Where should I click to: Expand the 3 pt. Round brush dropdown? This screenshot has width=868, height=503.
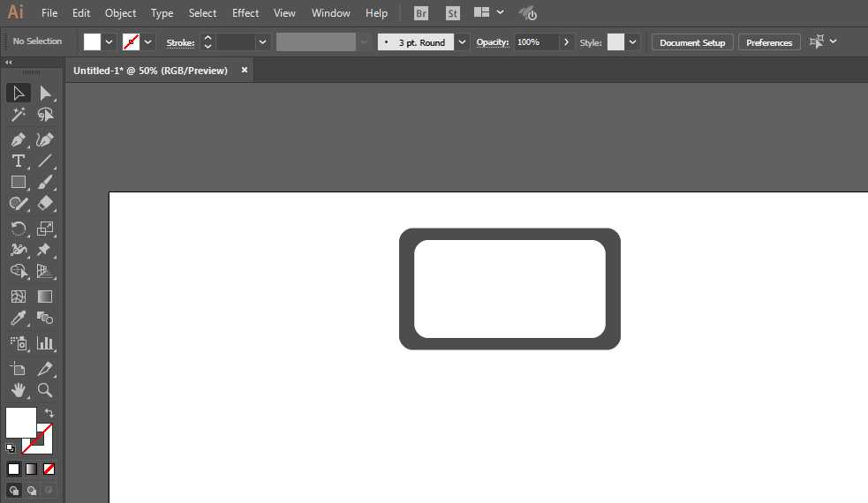tap(462, 42)
